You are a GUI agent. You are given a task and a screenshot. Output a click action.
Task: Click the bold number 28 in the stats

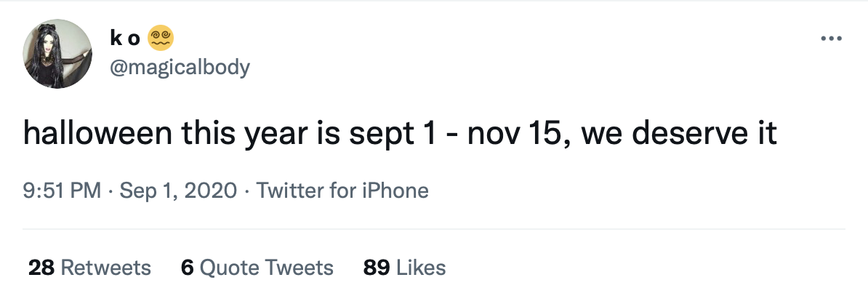coord(41,268)
